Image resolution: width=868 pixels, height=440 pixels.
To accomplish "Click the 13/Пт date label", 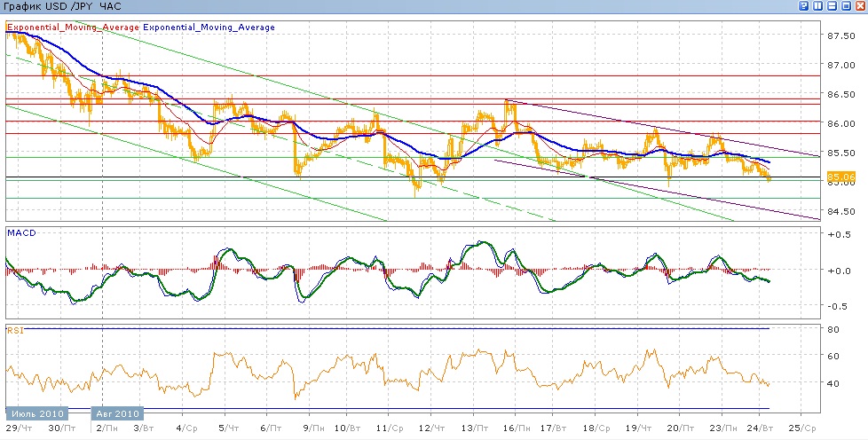I will pyautogui.click(x=476, y=428).
